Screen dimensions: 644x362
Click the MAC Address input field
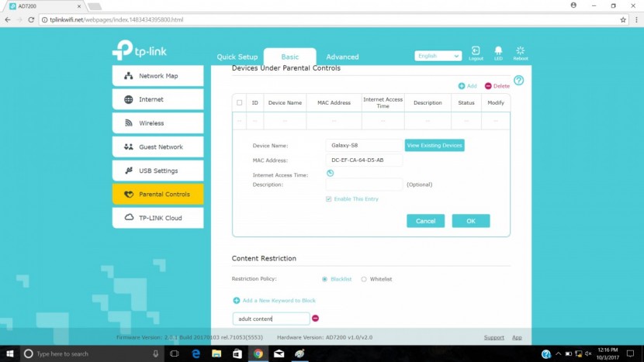[364, 160]
